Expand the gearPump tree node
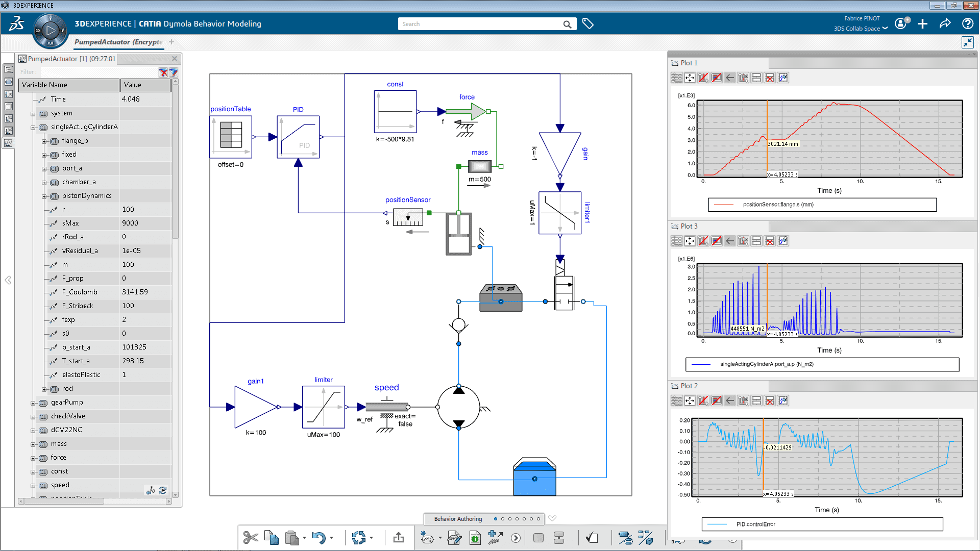Image resolution: width=980 pixels, height=551 pixels. [x=33, y=403]
